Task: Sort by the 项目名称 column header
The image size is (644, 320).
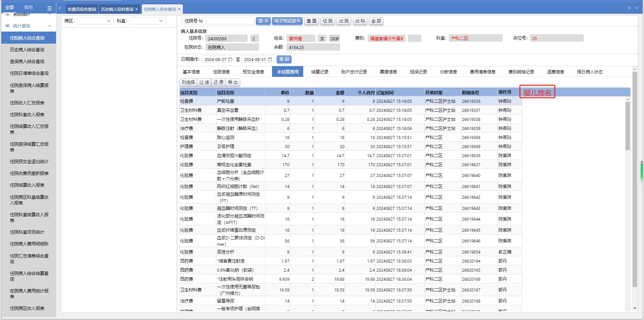Action: (x=241, y=92)
